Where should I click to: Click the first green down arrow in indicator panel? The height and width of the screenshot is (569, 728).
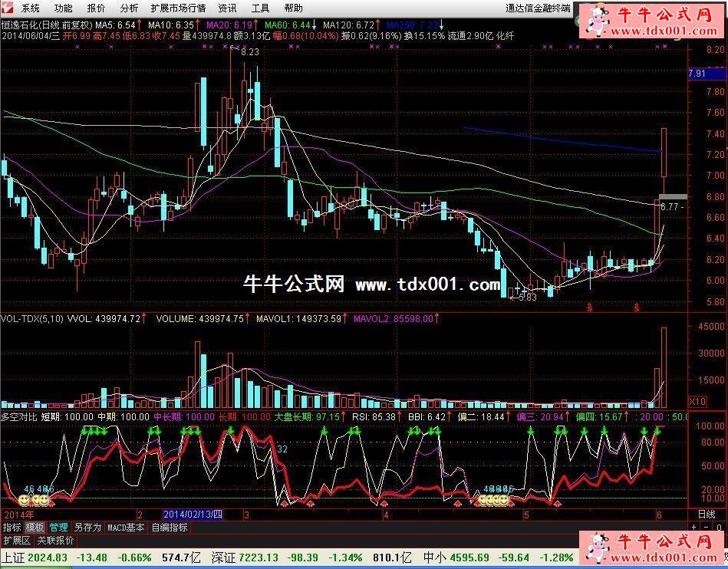pos(84,433)
